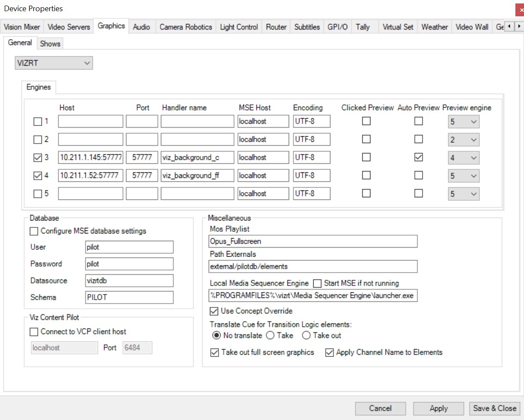Uncheck Auto Preview for engine 3
The width and height of the screenshot is (524, 420).
[x=418, y=157]
